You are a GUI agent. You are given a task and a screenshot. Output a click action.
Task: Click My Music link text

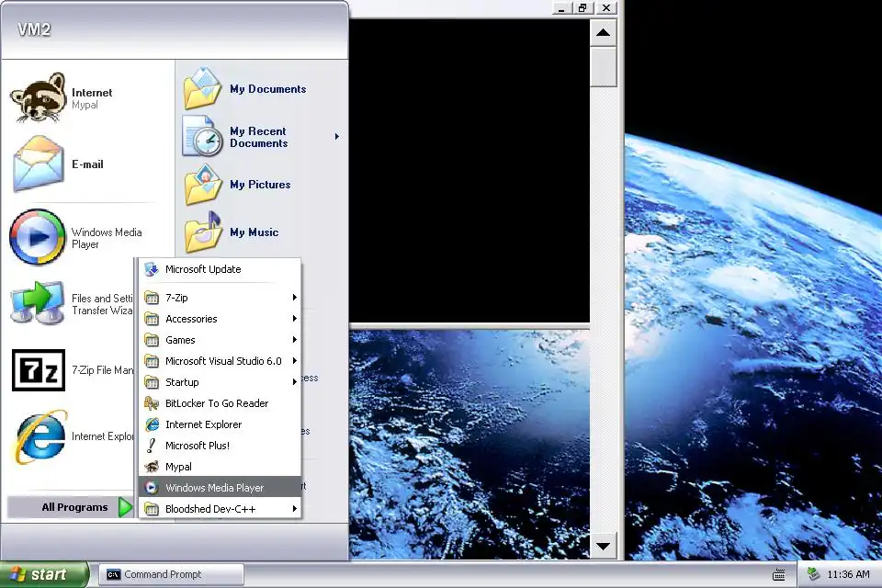[254, 232]
